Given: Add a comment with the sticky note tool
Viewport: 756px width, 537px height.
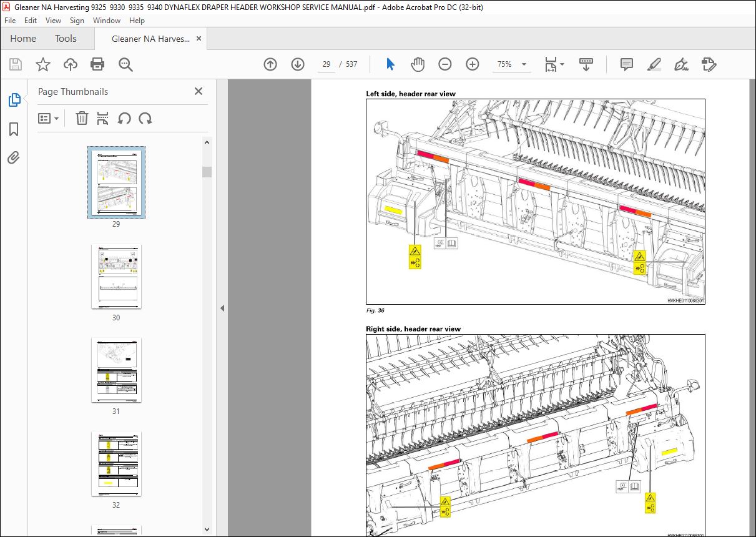Looking at the screenshot, I should [x=627, y=64].
